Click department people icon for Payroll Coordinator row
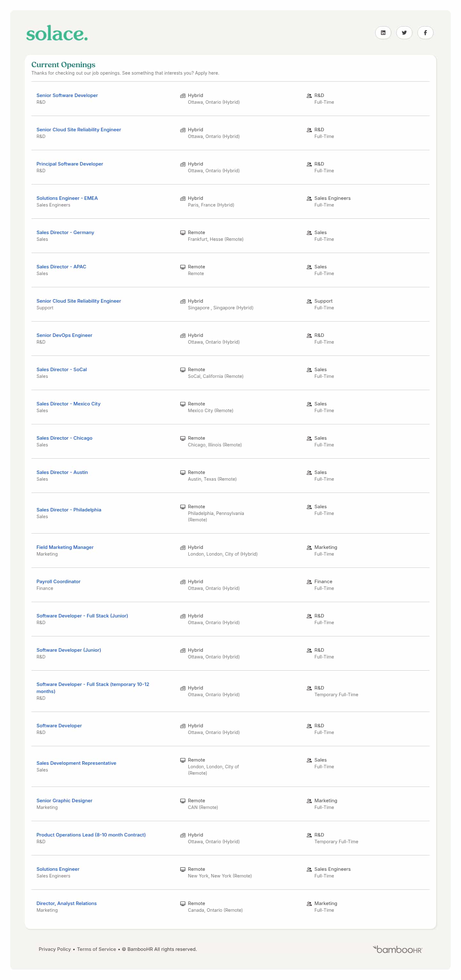This screenshot has height=980, width=461. pos(309,582)
